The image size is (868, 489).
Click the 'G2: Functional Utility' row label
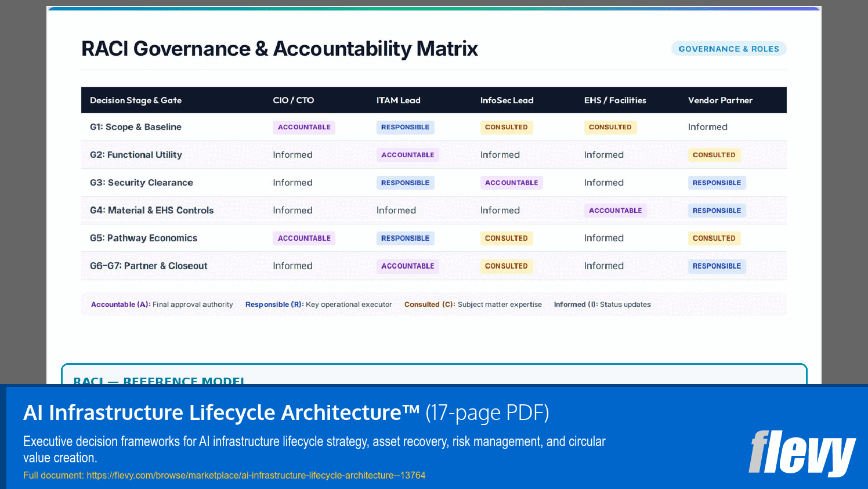[x=136, y=155]
